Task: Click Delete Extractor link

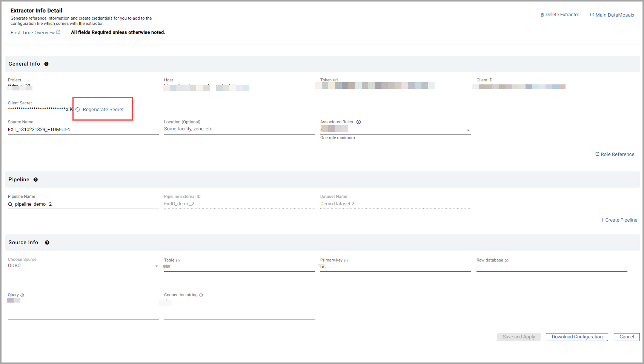Action: click(x=559, y=15)
